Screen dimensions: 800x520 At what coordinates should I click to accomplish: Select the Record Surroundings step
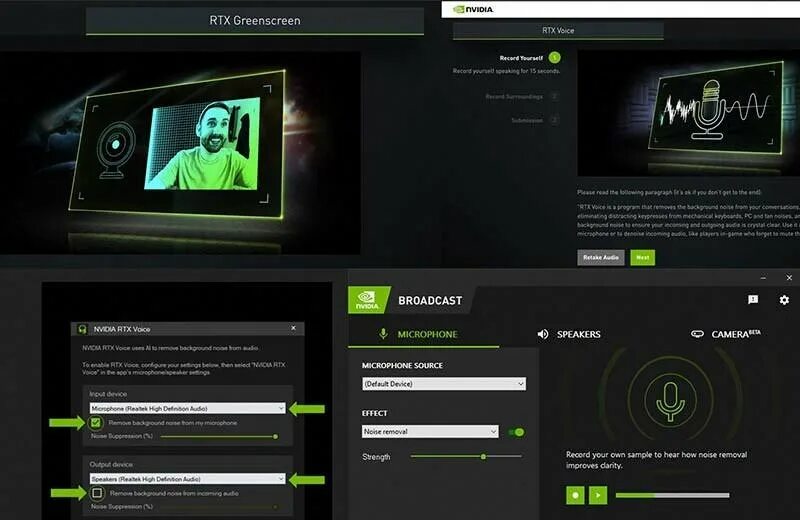pyautogui.click(x=514, y=96)
